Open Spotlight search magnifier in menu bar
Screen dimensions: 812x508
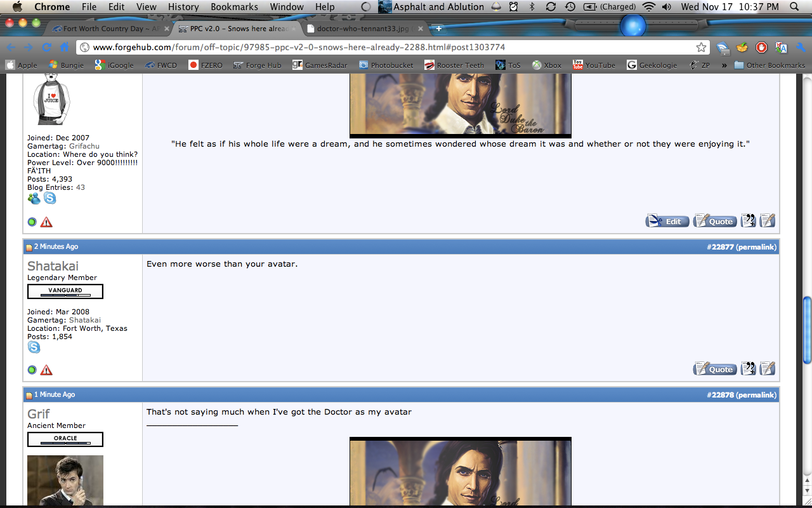[x=795, y=7]
